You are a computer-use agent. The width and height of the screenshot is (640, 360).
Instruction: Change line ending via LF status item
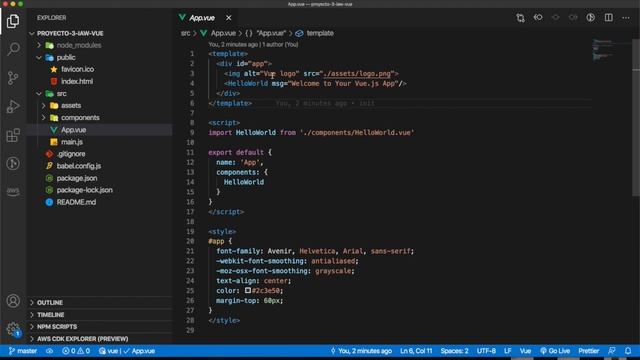(x=508, y=351)
